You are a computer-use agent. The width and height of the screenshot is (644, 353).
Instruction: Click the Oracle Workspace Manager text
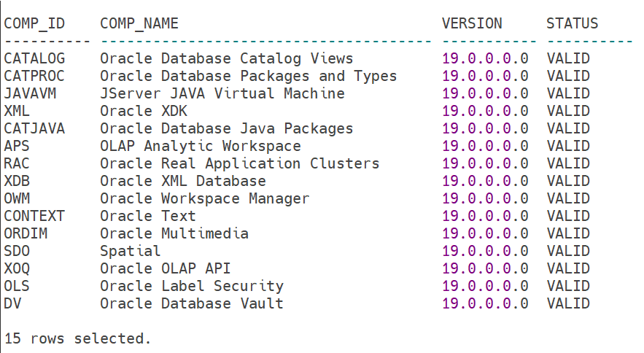tap(204, 198)
